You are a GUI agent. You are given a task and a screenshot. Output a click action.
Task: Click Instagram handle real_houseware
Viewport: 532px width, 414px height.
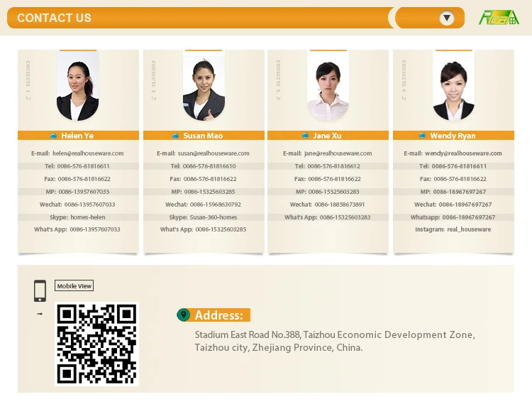click(469, 229)
